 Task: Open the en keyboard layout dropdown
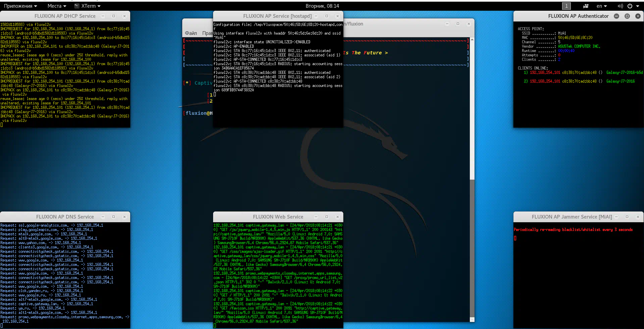601,6
